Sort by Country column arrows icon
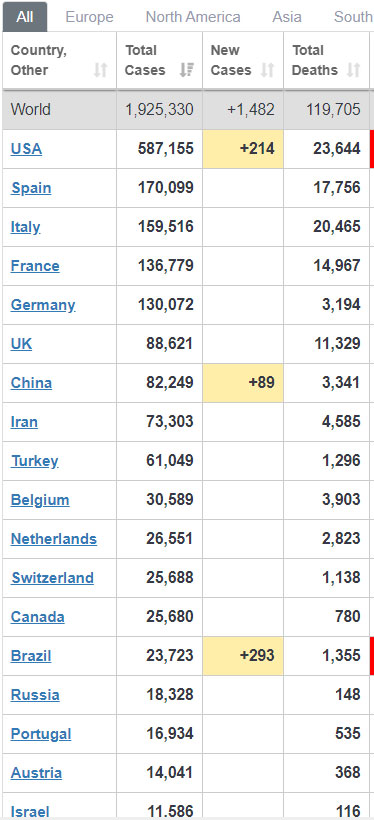This screenshot has width=374, height=820. click(100, 70)
